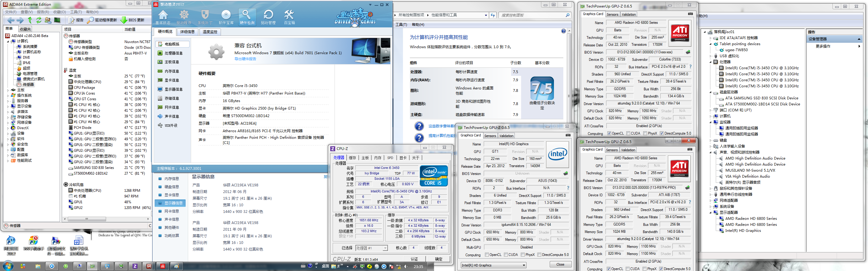Collapse 处理器 node in Device Manager
868x271 pixels.
pyautogui.click(x=711, y=62)
